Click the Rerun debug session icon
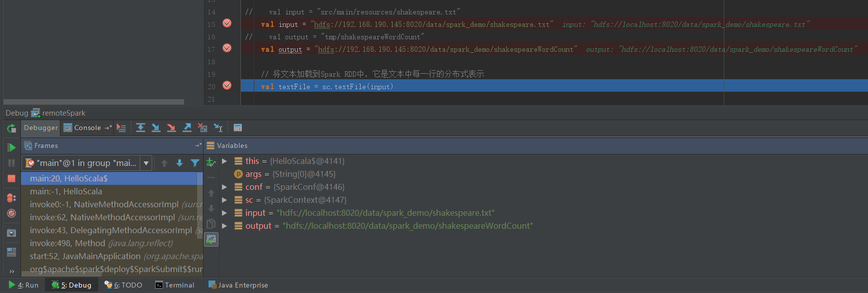This screenshot has width=868, height=293. [x=11, y=129]
